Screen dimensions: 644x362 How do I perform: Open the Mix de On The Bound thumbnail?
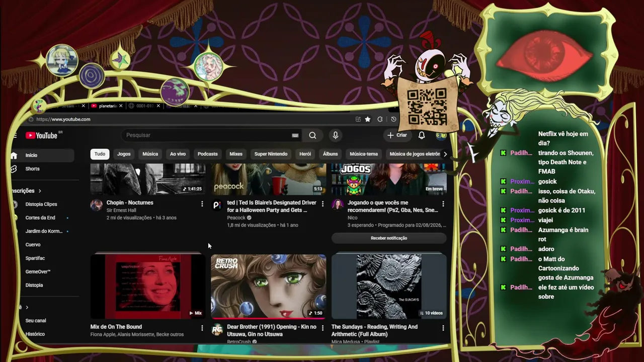pos(148,287)
